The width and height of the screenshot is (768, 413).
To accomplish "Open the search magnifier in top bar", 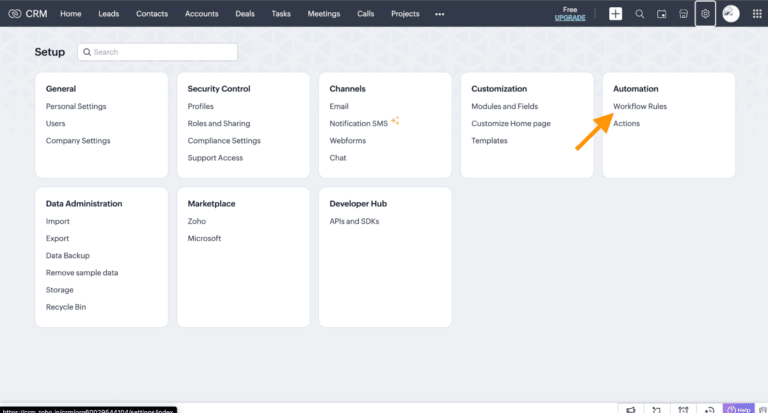I will 640,14.
